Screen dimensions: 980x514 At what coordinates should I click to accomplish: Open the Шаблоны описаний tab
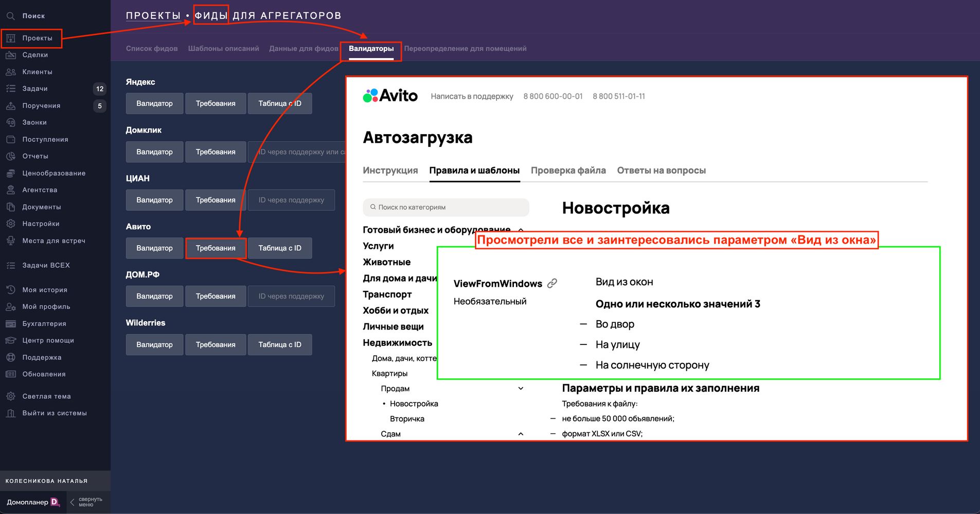click(x=223, y=48)
